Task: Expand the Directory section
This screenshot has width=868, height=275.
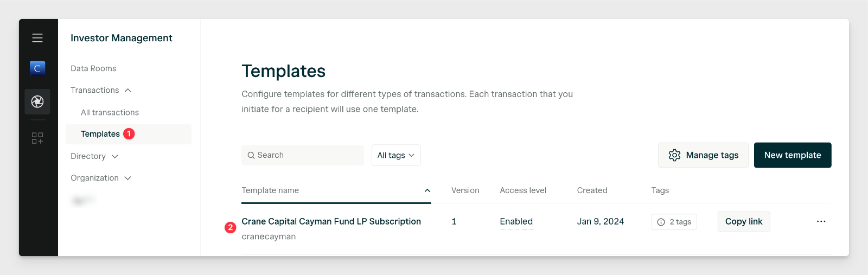Action: coord(115,156)
